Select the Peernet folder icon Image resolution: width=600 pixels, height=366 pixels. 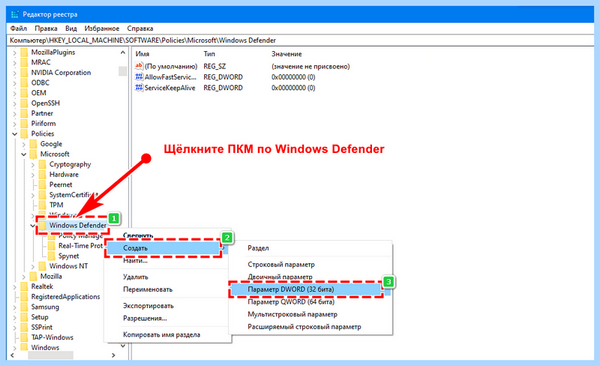click(x=42, y=185)
